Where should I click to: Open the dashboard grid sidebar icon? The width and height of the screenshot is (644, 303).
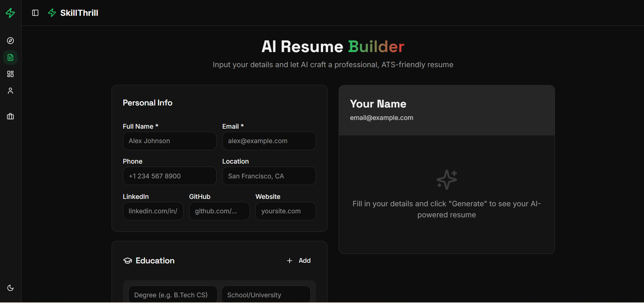coord(10,74)
